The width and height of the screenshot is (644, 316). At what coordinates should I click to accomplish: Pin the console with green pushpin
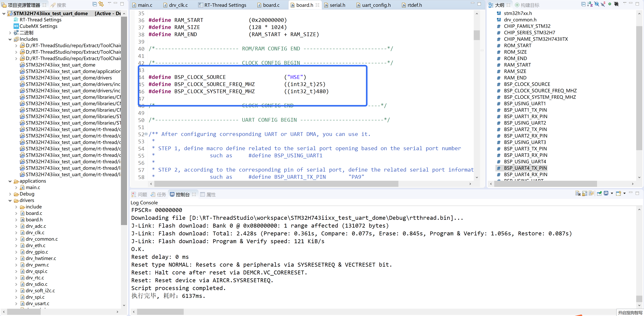(599, 193)
